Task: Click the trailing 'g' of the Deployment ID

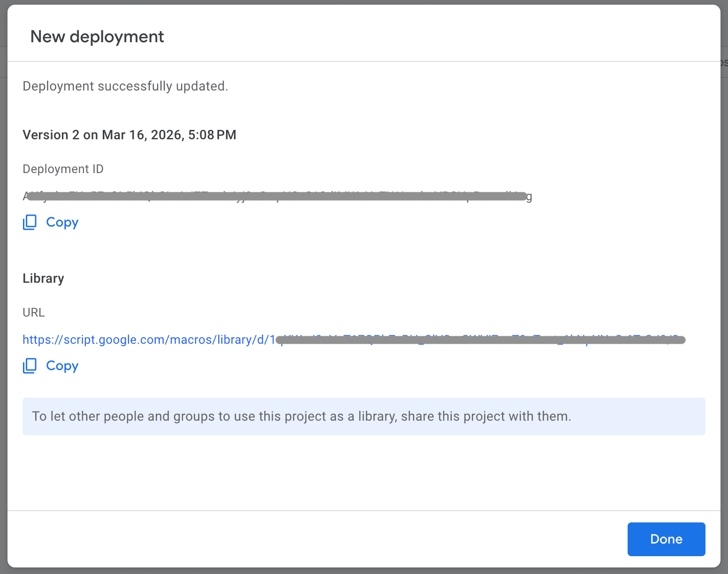Action: point(529,196)
